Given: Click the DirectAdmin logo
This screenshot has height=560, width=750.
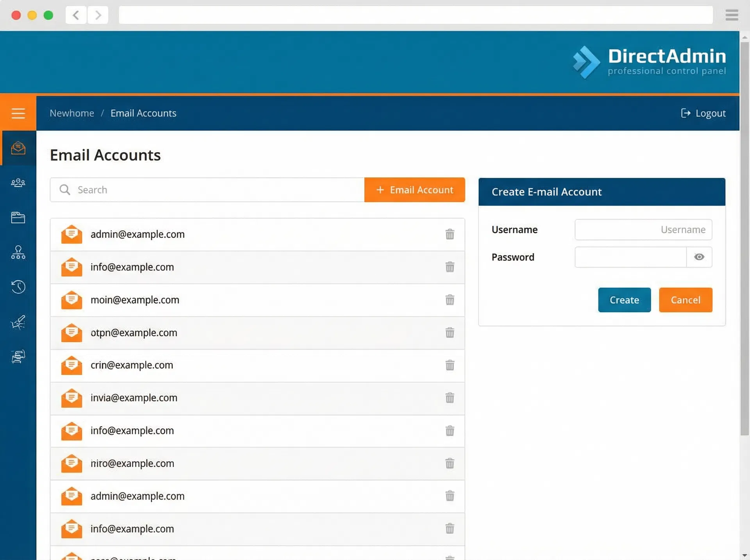Looking at the screenshot, I should point(649,62).
